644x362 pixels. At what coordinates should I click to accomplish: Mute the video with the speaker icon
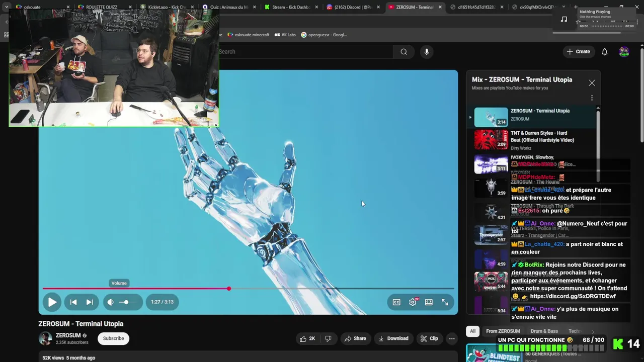click(111, 302)
